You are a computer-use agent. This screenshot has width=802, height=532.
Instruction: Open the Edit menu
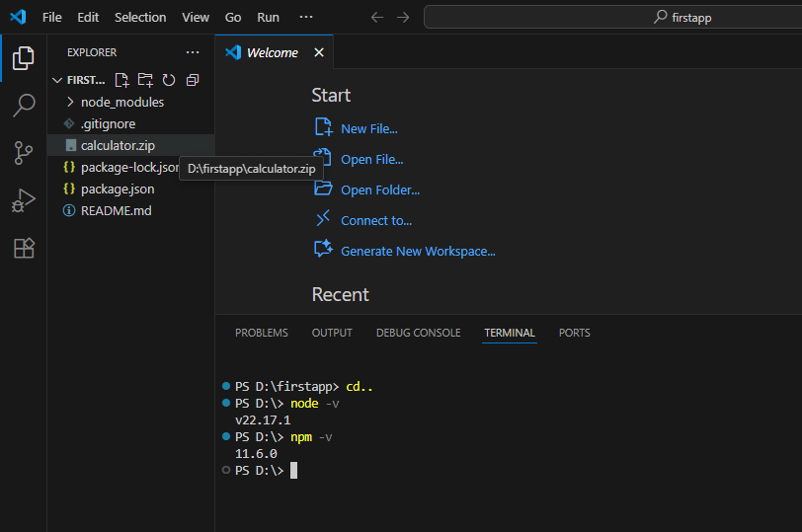pos(88,18)
